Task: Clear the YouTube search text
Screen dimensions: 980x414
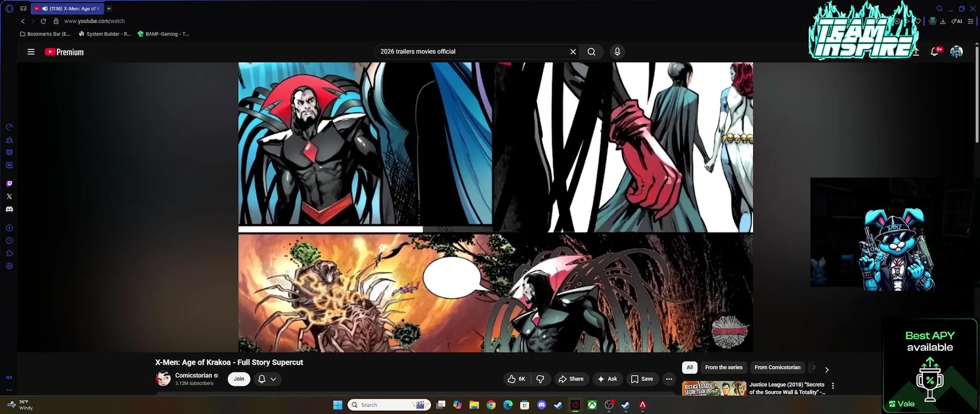Action: click(573, 52)
